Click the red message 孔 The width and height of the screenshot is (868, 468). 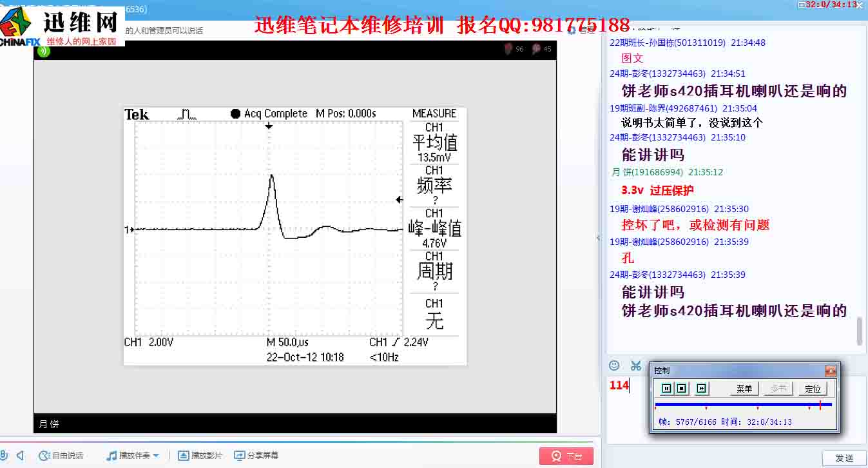tap(628, 258)
